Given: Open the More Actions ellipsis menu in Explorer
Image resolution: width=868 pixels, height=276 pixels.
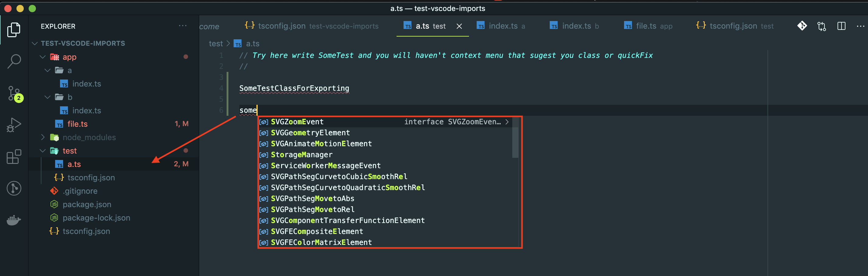Looking at the screenshot, I should pyautogui.click(x=182, y=26).
